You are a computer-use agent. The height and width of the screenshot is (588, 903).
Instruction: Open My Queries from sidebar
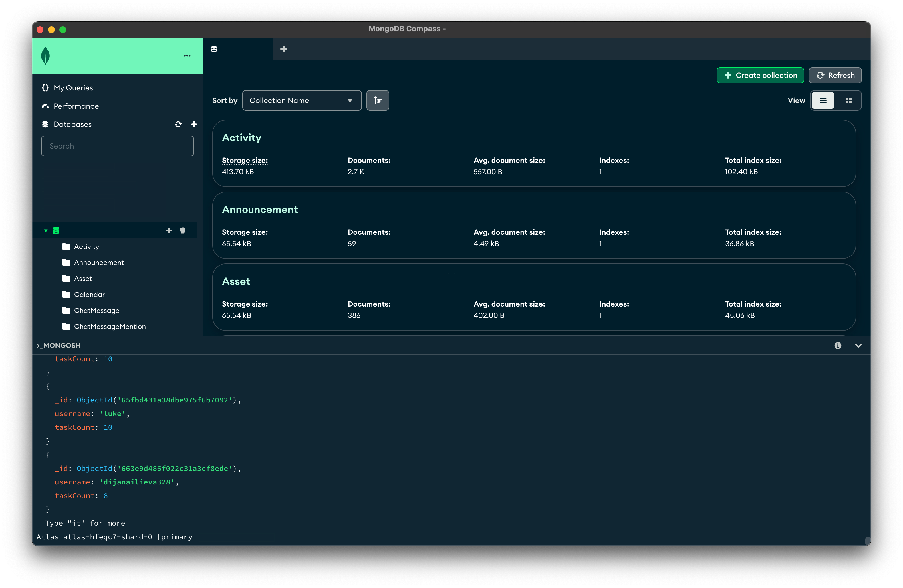[73, 88]
